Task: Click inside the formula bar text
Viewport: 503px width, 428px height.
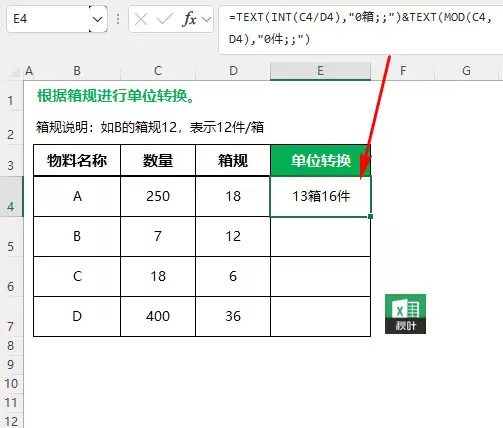Action: click(361, 28)
